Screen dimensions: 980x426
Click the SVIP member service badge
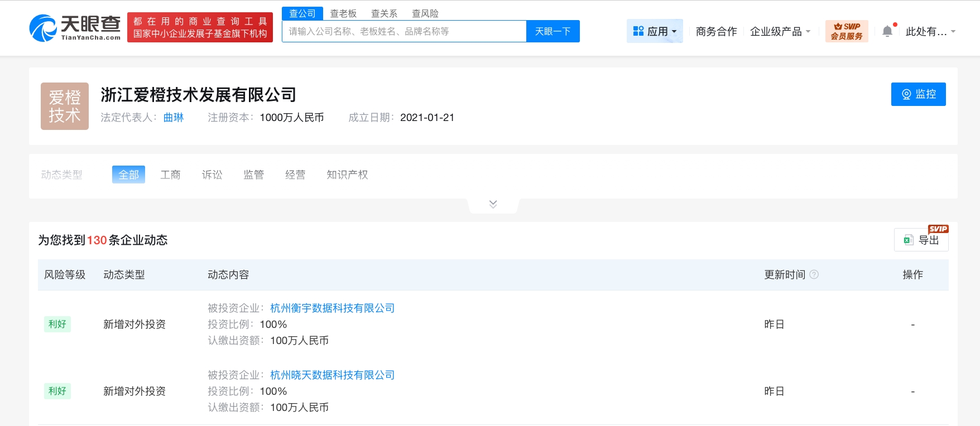tap(847, 31)
